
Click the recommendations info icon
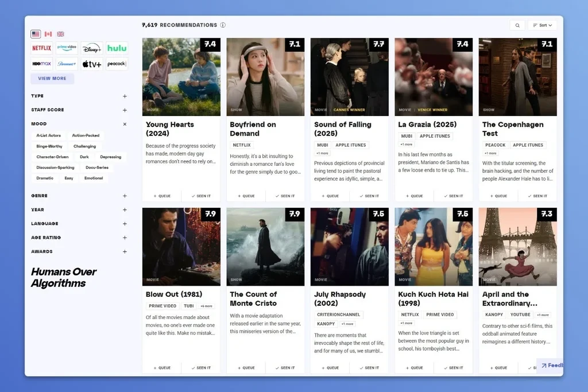223,25
